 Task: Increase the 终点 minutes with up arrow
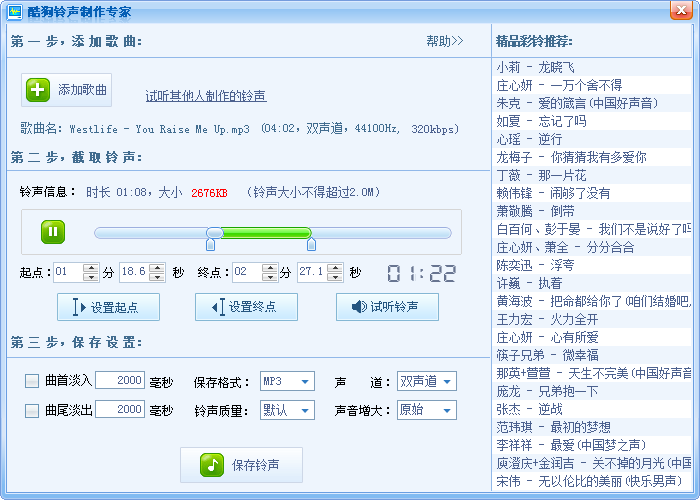pyautogui.click(x=270, y=267)
